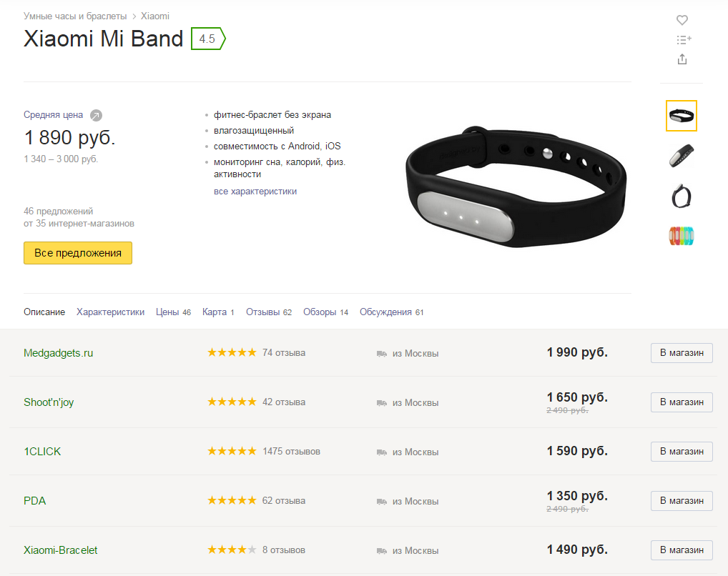Screen dimensions: 728x576
Task: Click the share icon
Action: 682,59
